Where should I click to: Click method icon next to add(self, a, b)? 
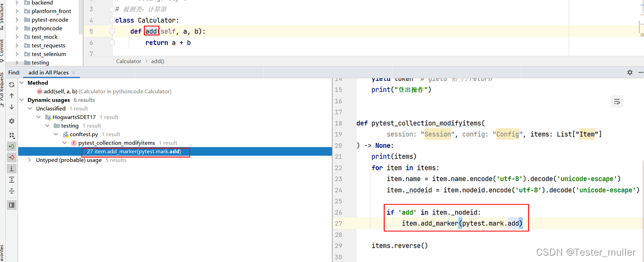pyautogui.click(x=39, y=91)
